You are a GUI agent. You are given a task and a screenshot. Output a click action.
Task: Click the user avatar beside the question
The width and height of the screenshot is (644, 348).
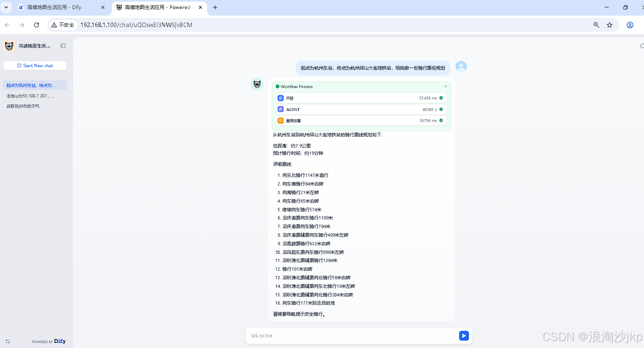461,67
